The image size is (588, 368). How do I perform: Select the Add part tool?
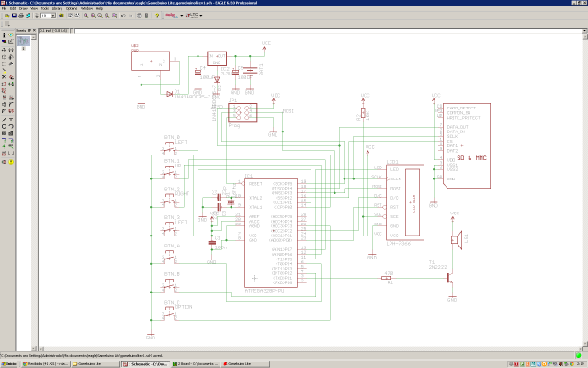click(x=11, y=77)
